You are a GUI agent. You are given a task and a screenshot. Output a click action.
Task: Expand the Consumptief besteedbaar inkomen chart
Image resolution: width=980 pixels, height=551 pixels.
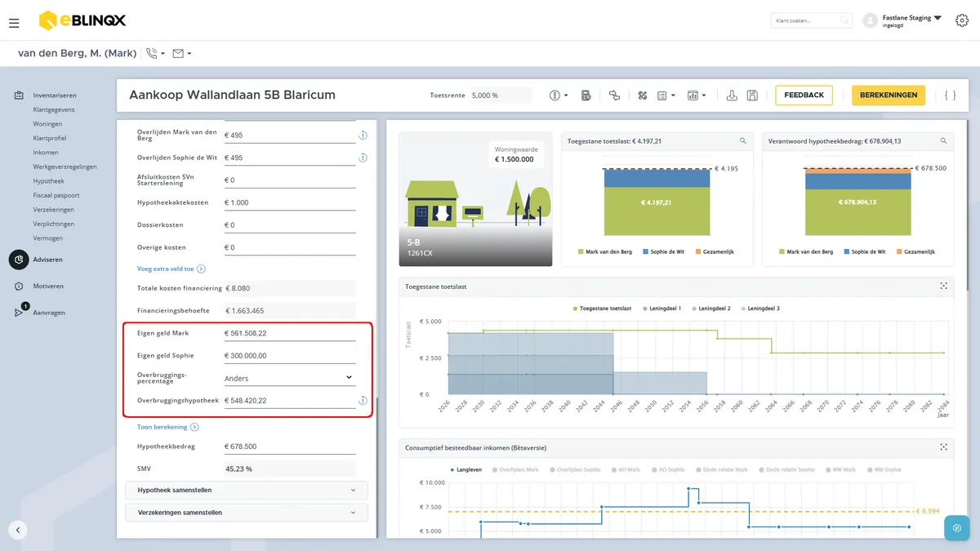(943, 447)
